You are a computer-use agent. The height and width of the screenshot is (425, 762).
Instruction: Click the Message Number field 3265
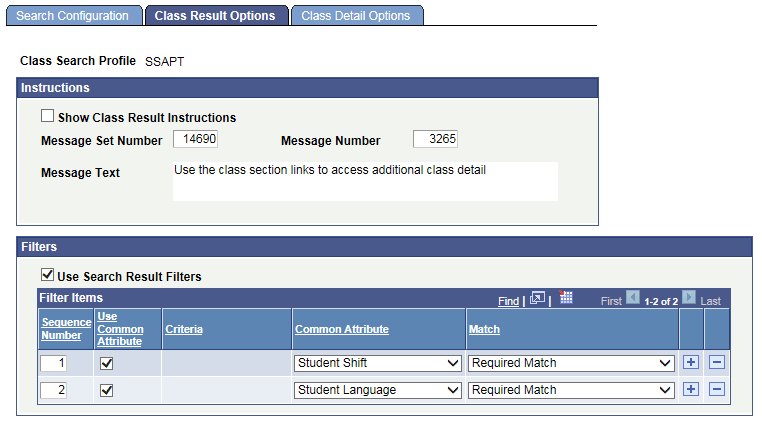click(x=435, y=139)
